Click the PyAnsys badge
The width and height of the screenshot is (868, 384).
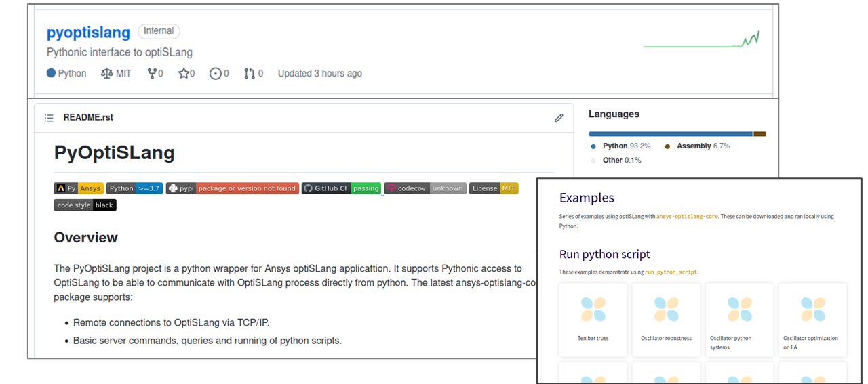coord(78,188)
